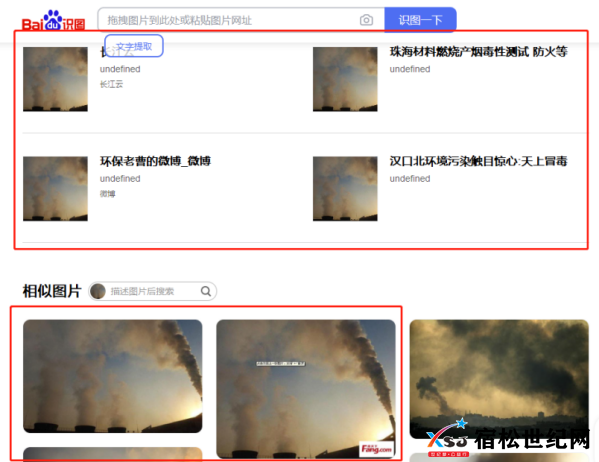Click the camera upload icon
The width and height of the screenshot is (599, 462).
pos(366,20)
